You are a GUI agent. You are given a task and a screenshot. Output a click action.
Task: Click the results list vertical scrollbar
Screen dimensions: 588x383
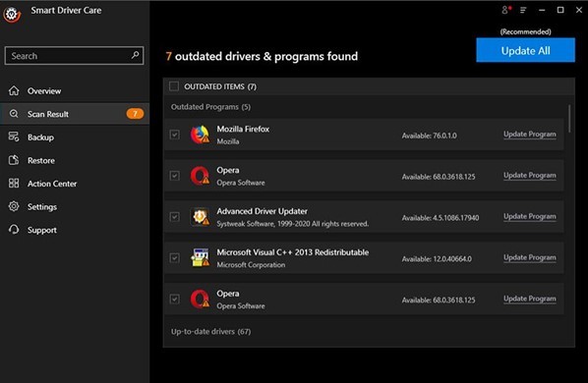pos(569,118)
